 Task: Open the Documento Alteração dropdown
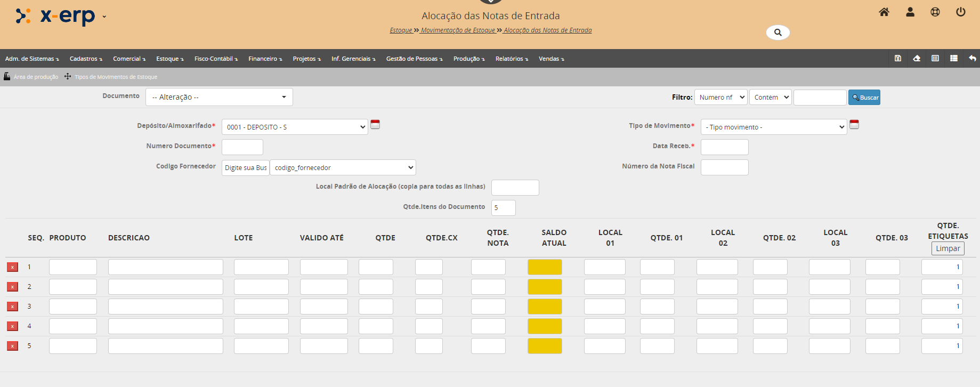[x=219, y=97]
